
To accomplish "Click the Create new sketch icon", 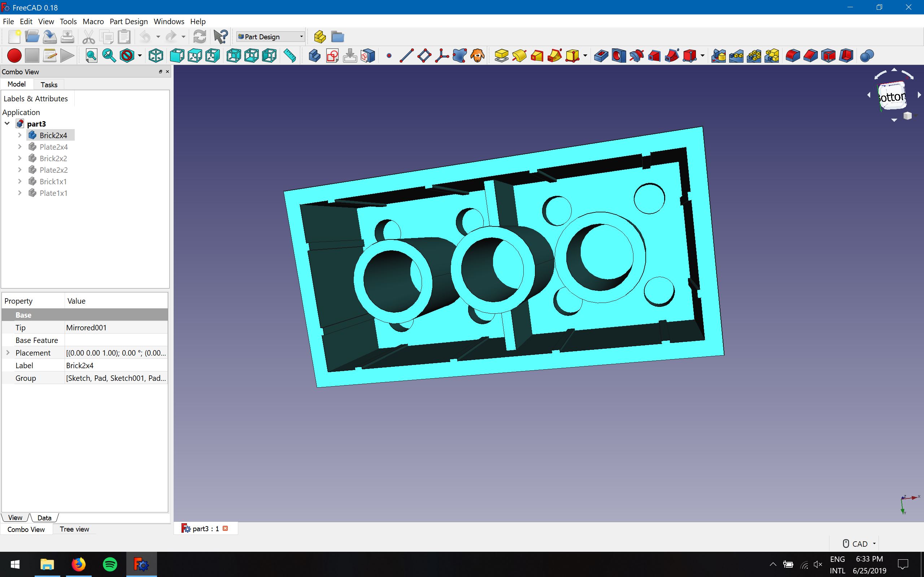I will click(332, 56).
